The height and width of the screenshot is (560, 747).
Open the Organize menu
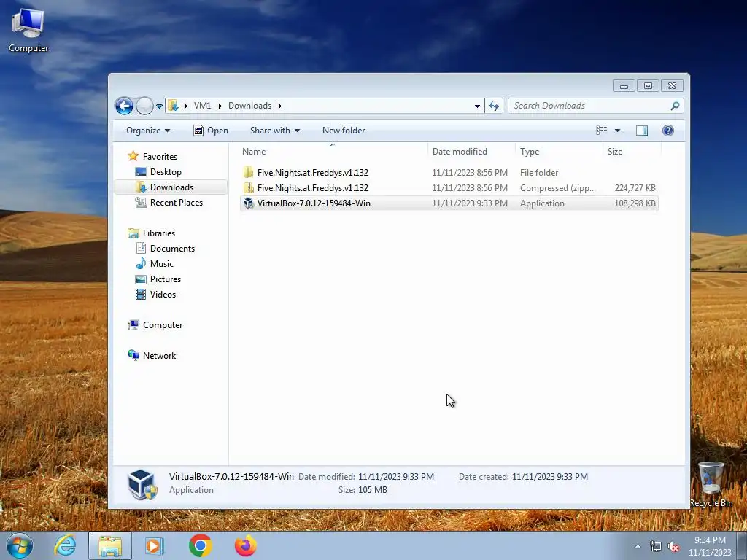(147, 131)
